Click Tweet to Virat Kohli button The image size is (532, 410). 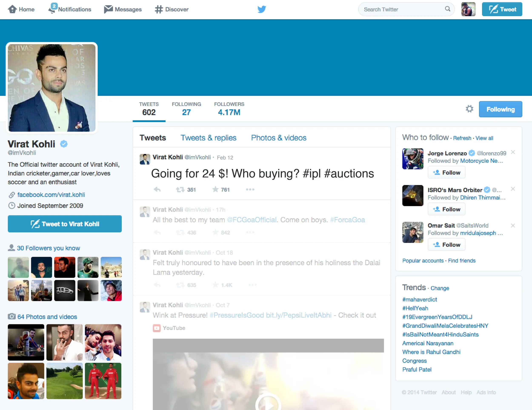pos(65,224)
